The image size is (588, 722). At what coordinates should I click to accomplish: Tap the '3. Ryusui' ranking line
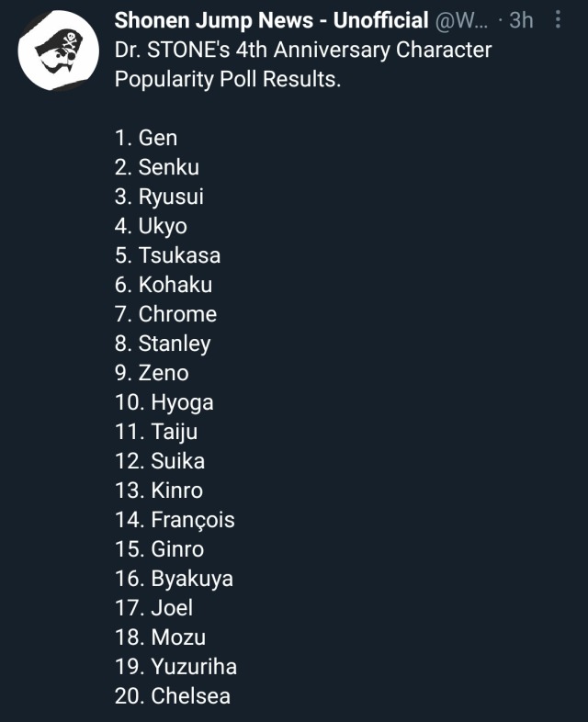(159, 197)
